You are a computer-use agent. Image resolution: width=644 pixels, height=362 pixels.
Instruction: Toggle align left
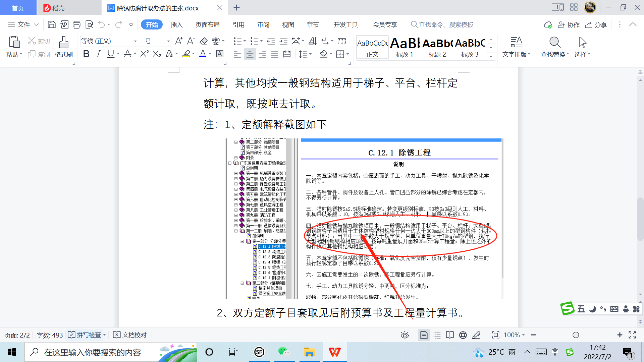(237, 54)
